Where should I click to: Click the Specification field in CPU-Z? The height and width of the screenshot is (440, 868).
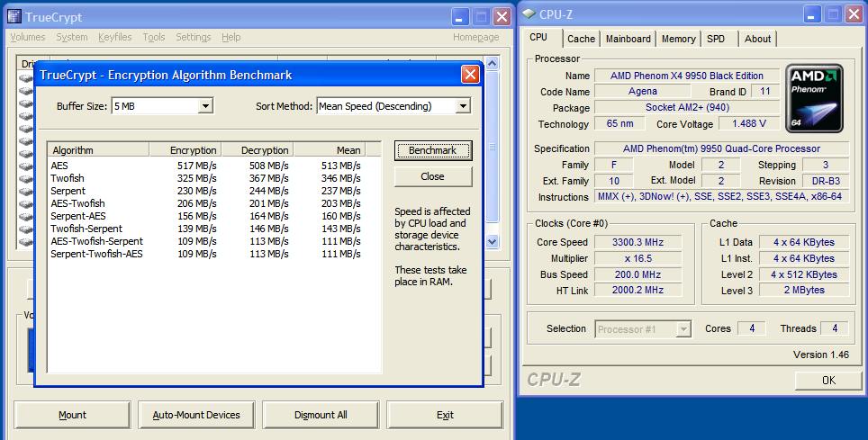721,148
